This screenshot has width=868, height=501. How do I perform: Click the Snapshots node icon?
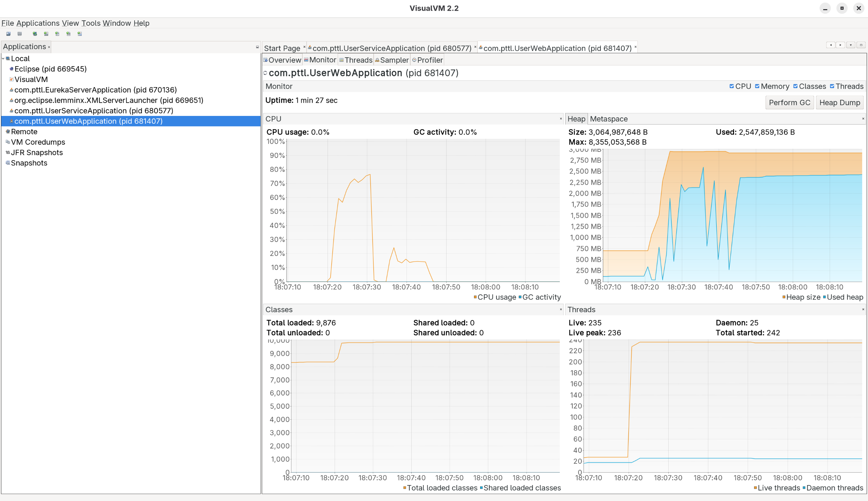point(8,163)
